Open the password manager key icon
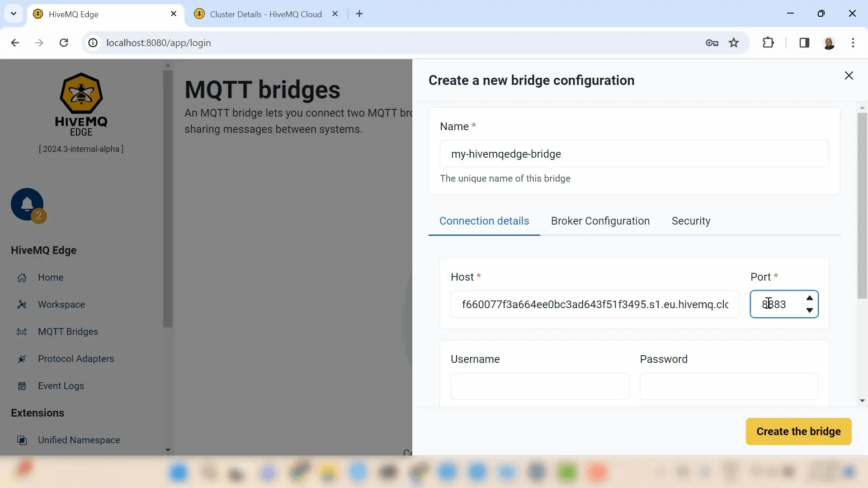The width and height of the screenshot is (868, 488). [712, 43]
